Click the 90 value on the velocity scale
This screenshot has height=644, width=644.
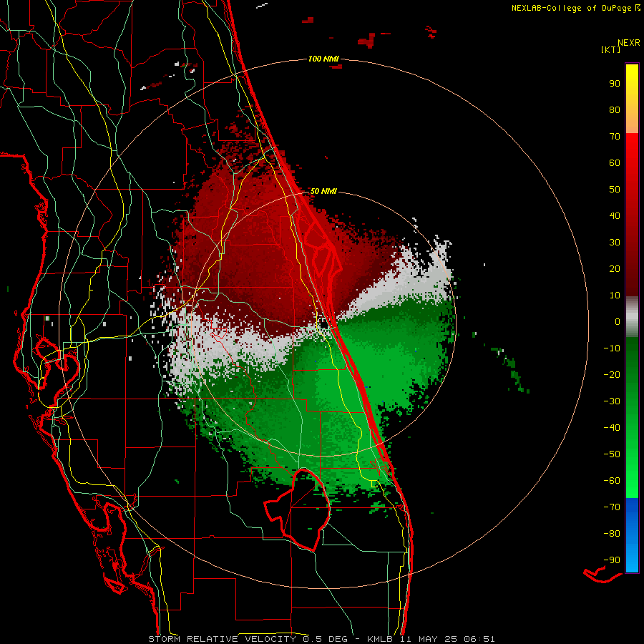[615, 84]
